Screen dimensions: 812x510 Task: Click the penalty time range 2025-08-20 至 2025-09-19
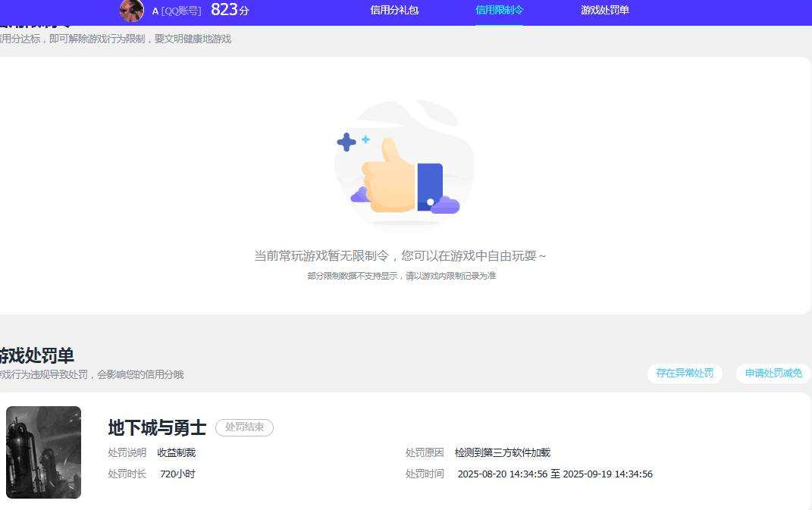point(555,474)
